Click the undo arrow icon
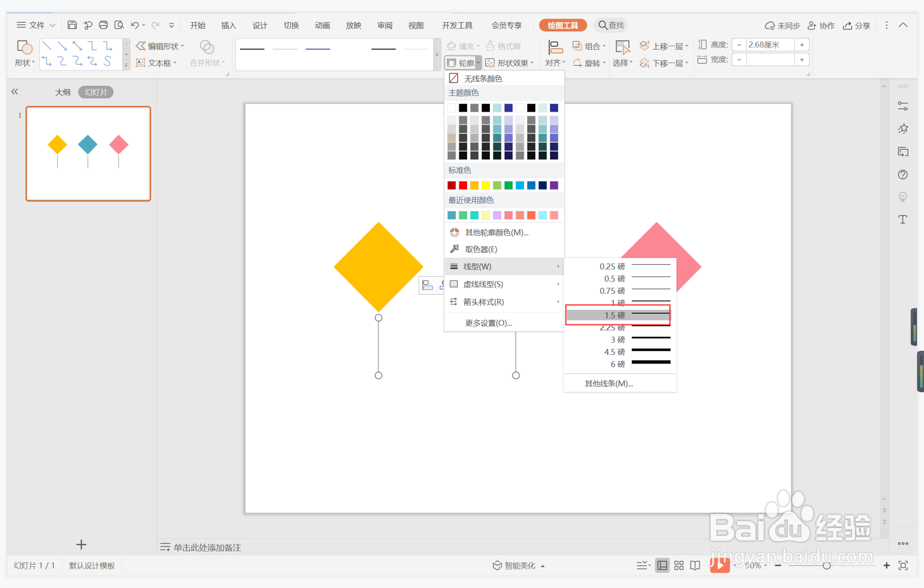The width and height of the screenshot is (924, 588). coord(134,25)
